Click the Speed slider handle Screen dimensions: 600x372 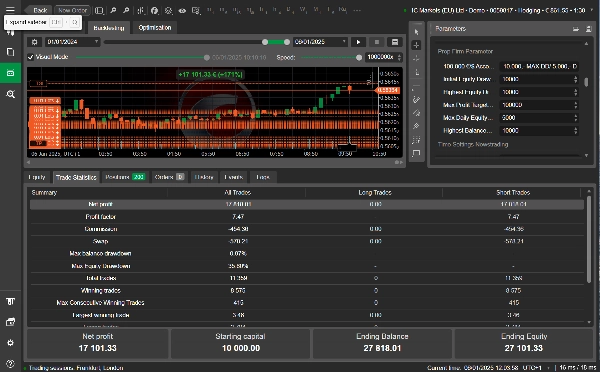359,57
